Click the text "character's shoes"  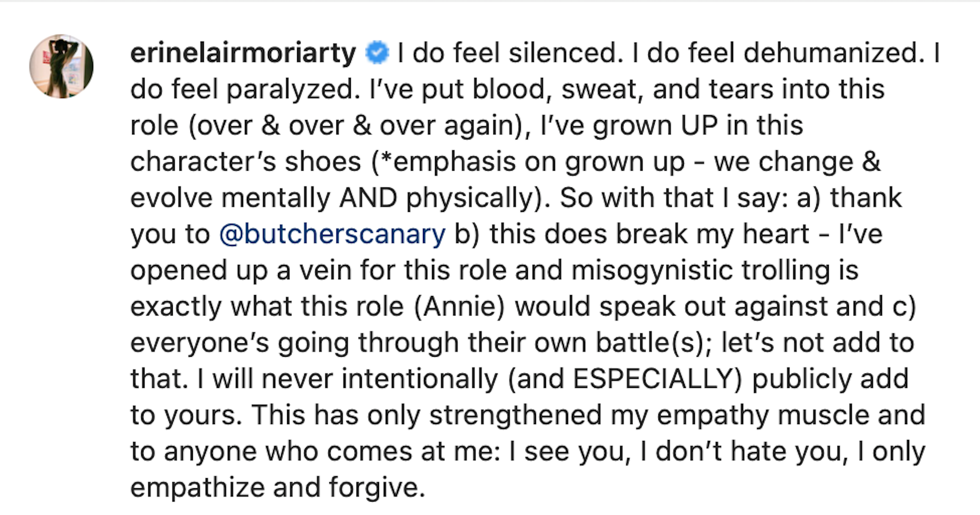pyautogui.click(x=245, y=162)
